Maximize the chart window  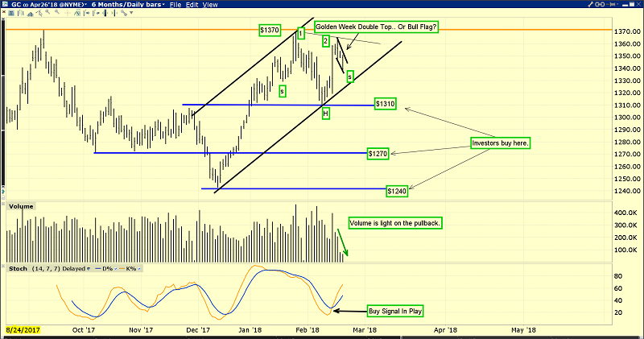tap(632, 4)
